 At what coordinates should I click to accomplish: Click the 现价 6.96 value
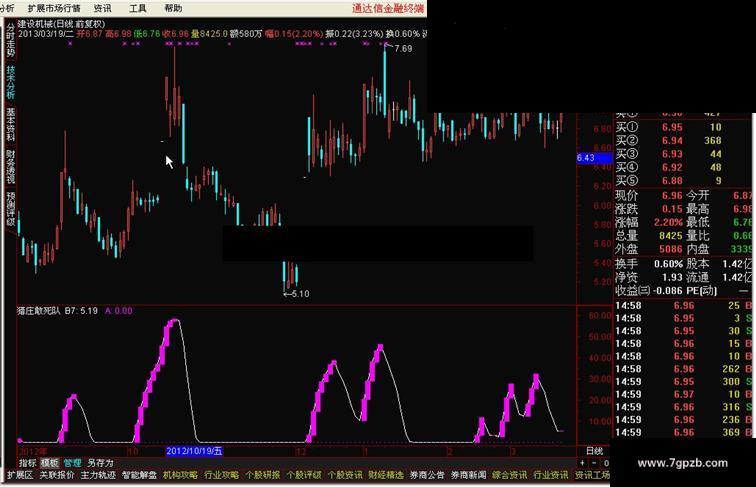pyautogui.click(x=672, y=195)
